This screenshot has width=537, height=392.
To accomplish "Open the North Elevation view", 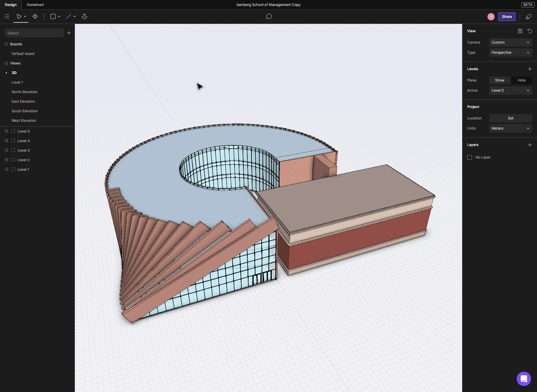I will pos(25,92).
